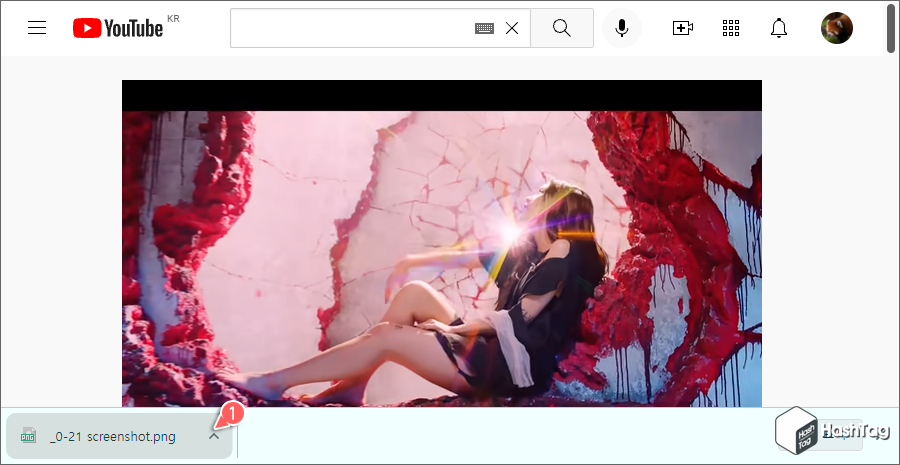The width and height of the screenshot is (900, 465).
Task: Clear search text with the X icon
Action: pos(512,28)
